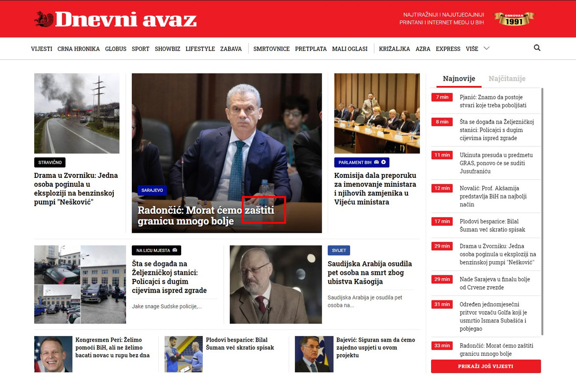Open the Zabava section
The height and width of the screenshot is (392, 576).
231,49
